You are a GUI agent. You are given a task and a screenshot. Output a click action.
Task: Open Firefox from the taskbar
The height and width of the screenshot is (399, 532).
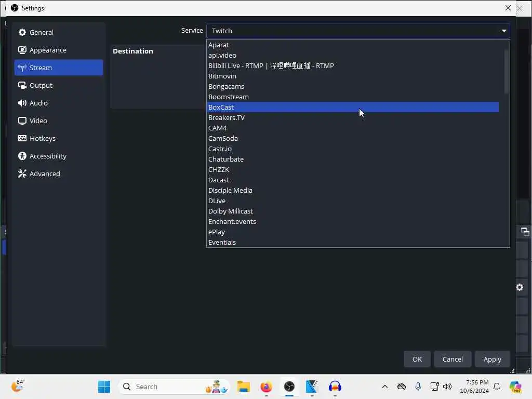point(267,387)
